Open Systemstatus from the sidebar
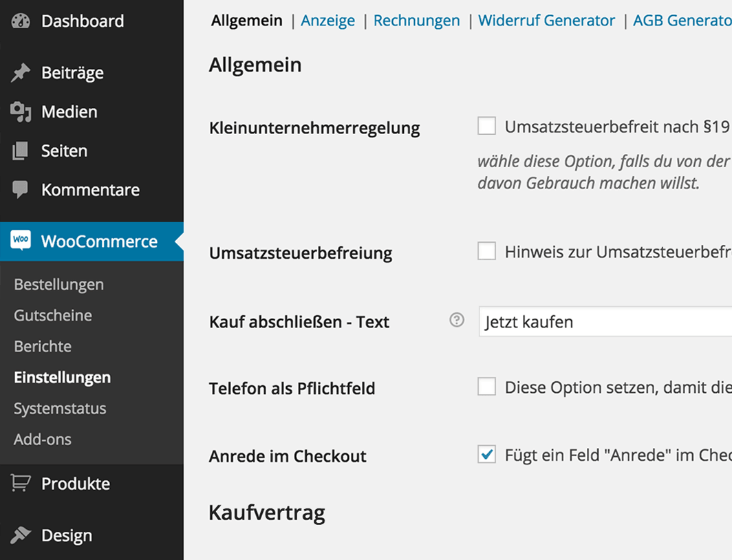This screenshot has width=732, height=560. 60,408
